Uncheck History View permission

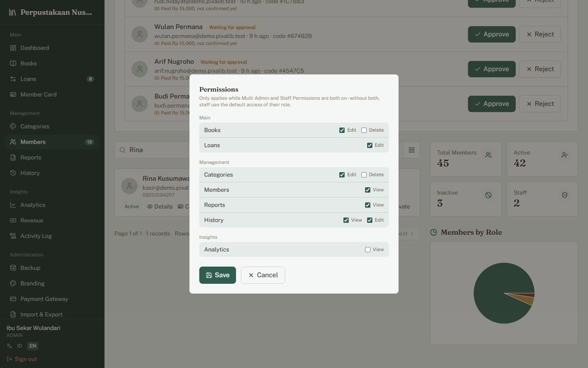(x=346, y=220)
